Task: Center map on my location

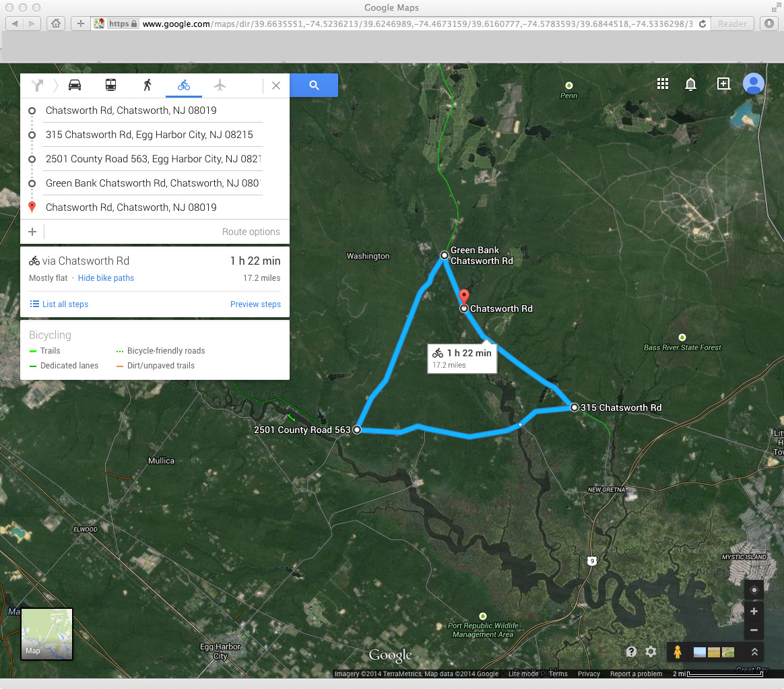Action: coord(754,591)
